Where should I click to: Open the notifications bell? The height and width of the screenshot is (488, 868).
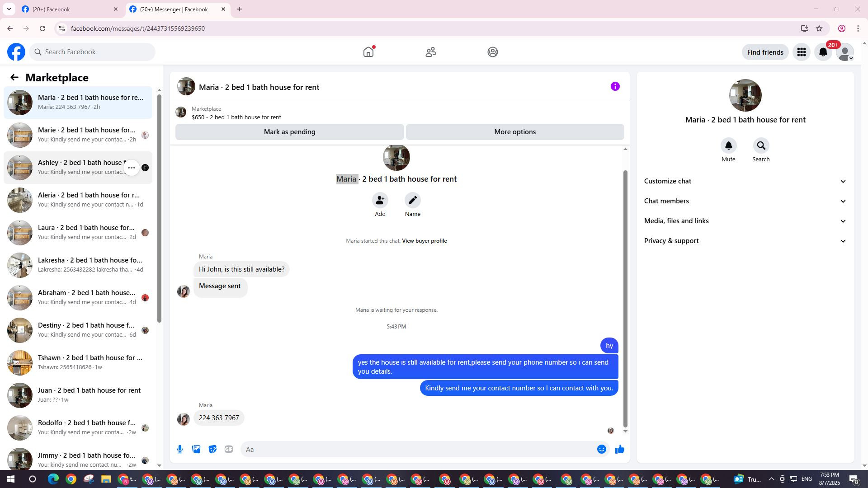point(823,52)
